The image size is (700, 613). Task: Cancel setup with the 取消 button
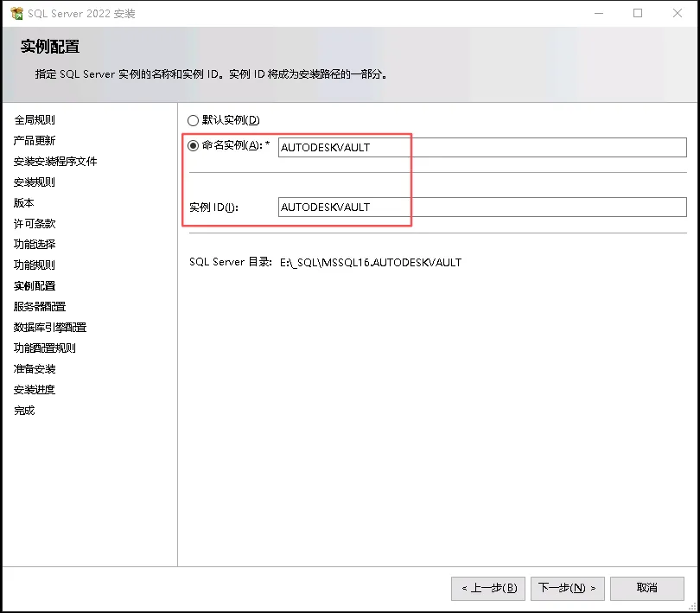[646, 588]
